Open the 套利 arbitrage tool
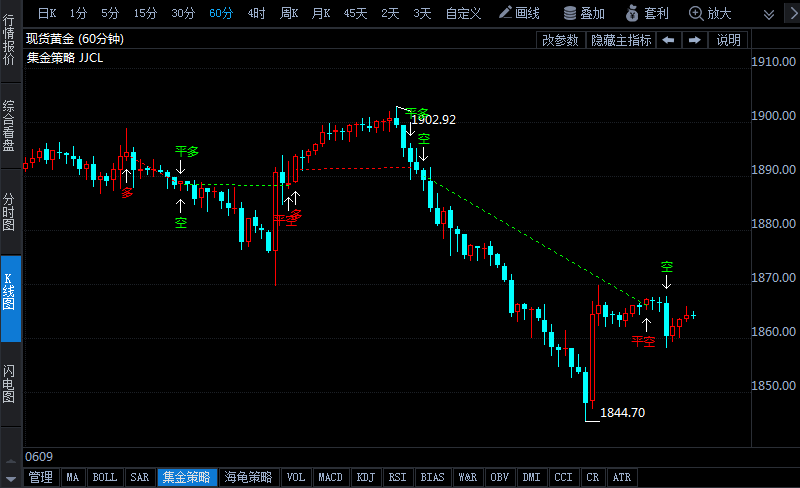Viewport: 800px width, 488px height. (647, 13)
